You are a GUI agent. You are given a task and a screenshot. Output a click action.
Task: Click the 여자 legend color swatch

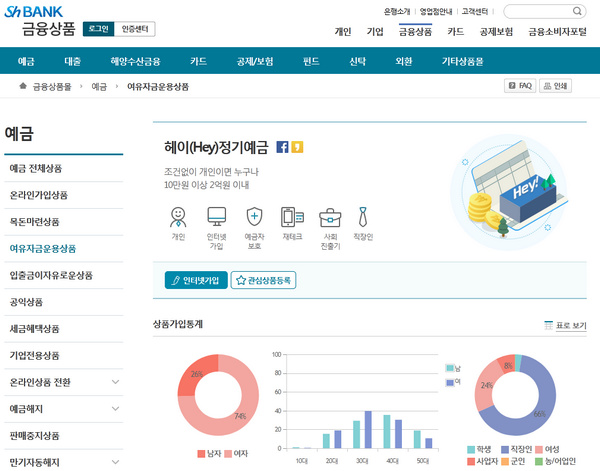pyautogui.click(x=228, y=454)
